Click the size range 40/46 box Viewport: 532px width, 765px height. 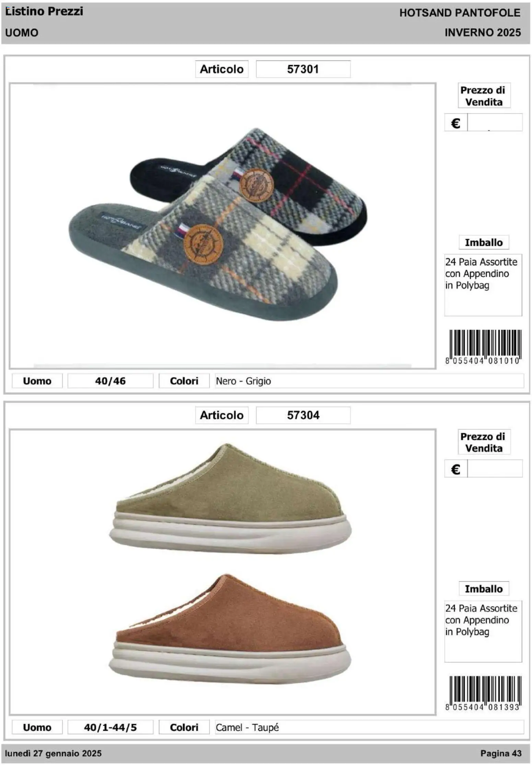tap(110, 381)
